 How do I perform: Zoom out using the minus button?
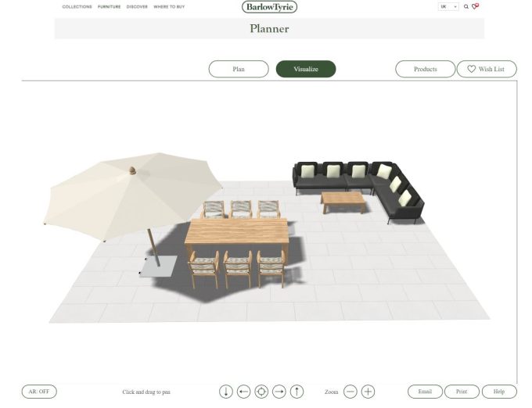[x=350, y=392]
